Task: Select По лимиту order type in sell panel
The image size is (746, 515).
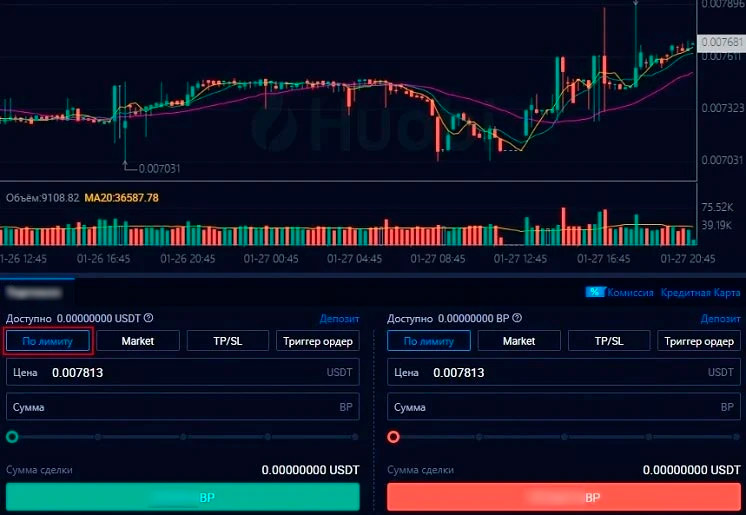Action: click(428, 341)
